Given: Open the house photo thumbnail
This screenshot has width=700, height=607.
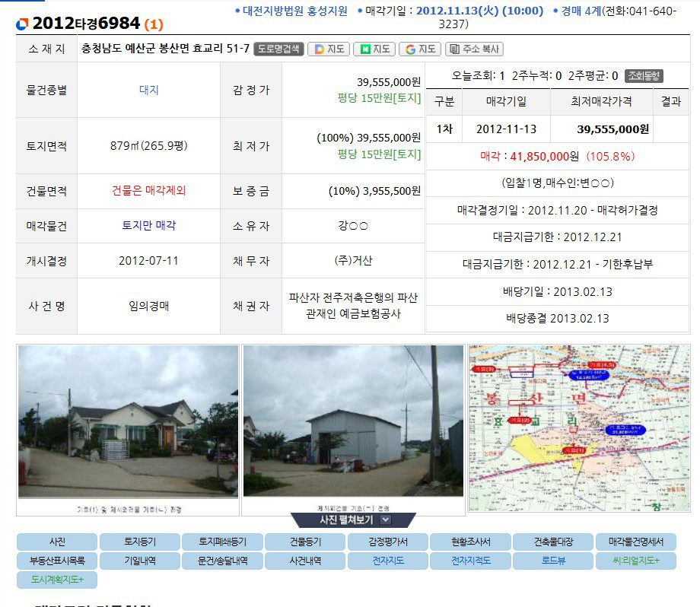Looking at the screenshot, I should tap(128, 422).
